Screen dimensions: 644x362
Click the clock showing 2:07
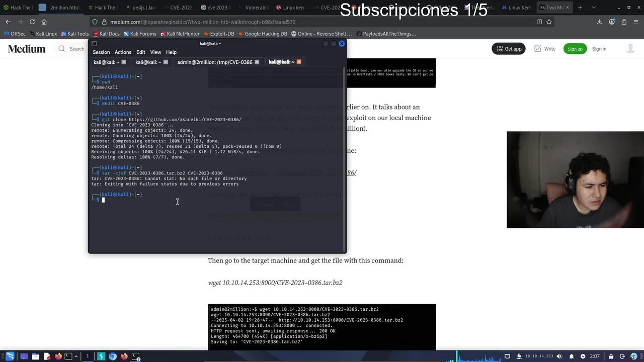[x=594, y=356]
